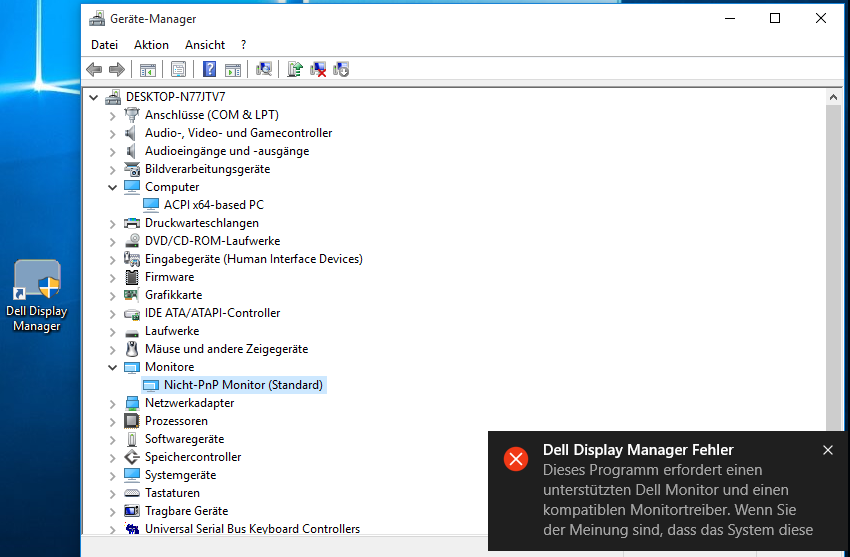Select the Tastaturen keyboard icon
The width and height of the screenshot is (850, 557).
pyautogui.click(x=132, y=493)
